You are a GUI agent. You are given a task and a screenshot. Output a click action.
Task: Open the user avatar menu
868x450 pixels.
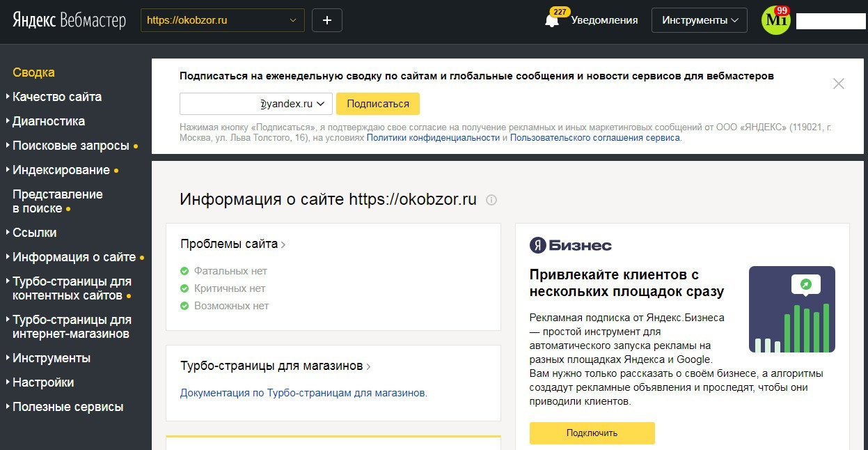(775, 20)
